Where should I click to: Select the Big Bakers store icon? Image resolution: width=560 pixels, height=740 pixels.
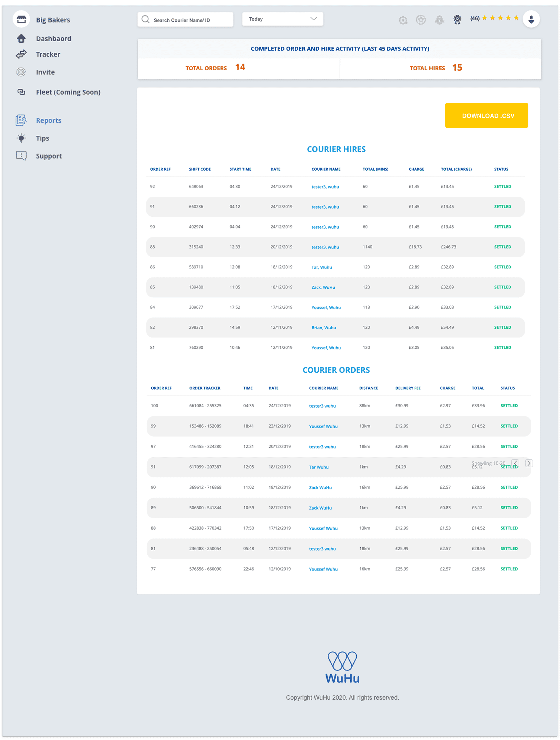point(21,19)
